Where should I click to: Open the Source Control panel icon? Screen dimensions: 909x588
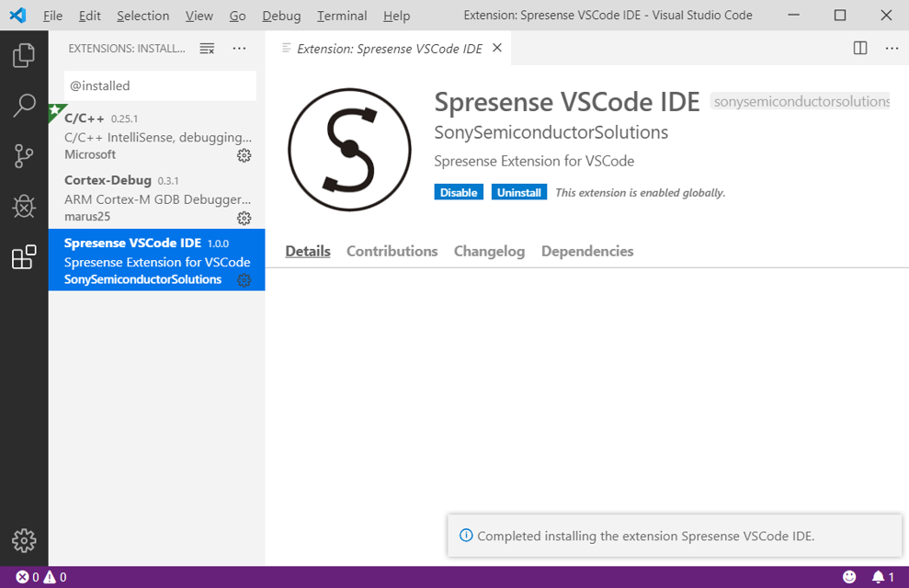[24, 156]
